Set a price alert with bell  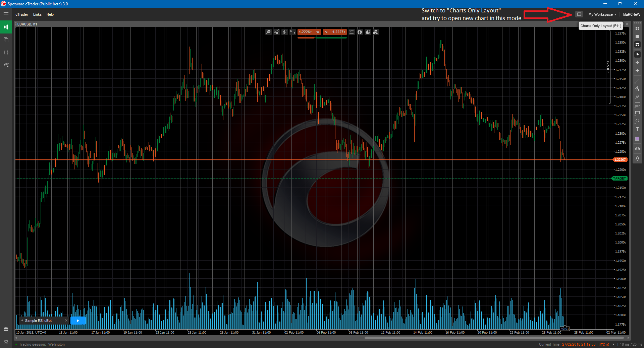coord(637,159)
